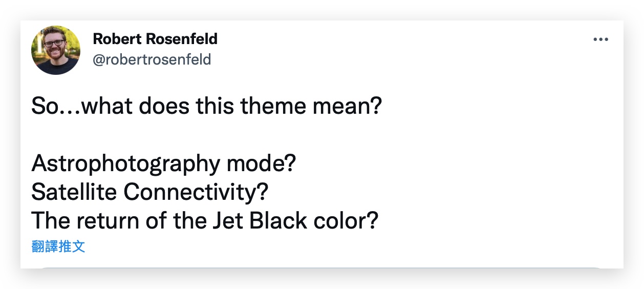Open the three-dot more options menu
The width and height of the screenshot is (644, 289).
tap(600, 39)
